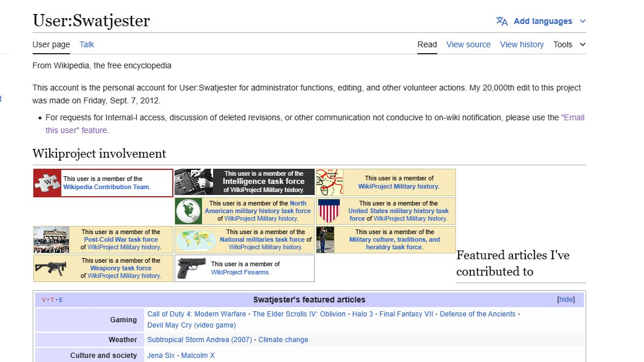Click the Add languages translate icon

[502, 21]
